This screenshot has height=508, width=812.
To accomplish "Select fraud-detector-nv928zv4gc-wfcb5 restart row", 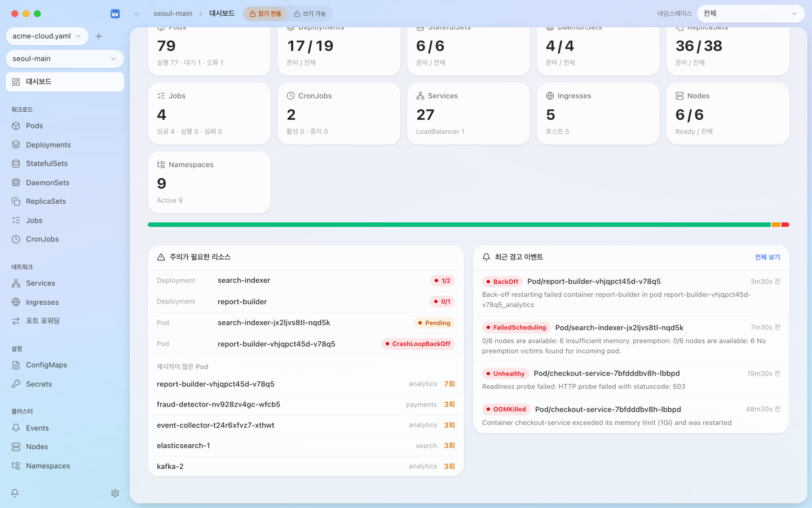I will (x=306, y=405).
